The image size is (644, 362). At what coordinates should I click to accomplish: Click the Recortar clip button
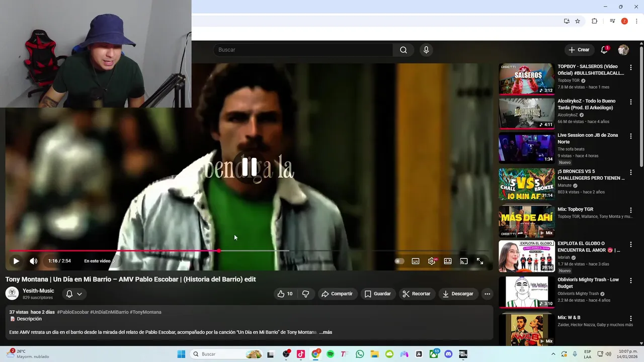click(x=417, y=294)
